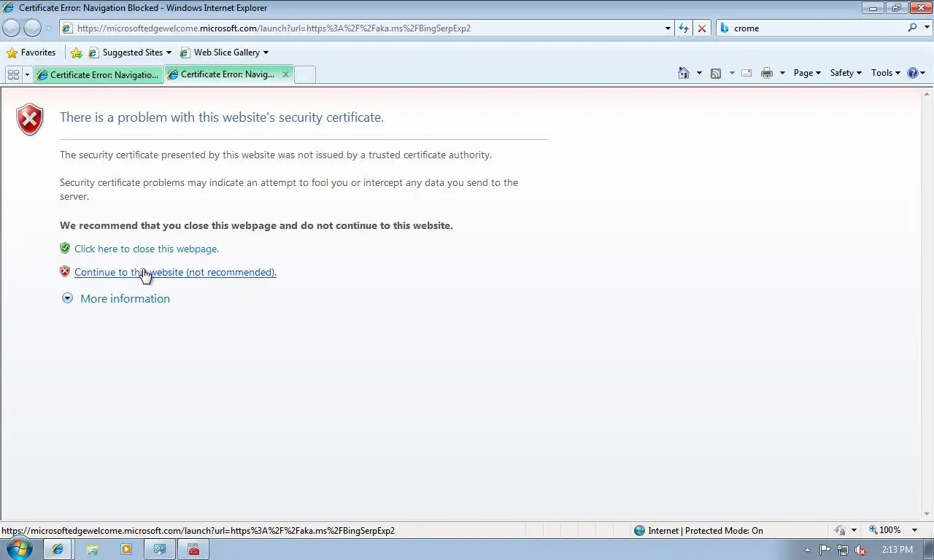This screenshot has height=560, width=934.
Task: Close the active Certificate Error tab
Action: pyautogui.click(x=285, y=74)
